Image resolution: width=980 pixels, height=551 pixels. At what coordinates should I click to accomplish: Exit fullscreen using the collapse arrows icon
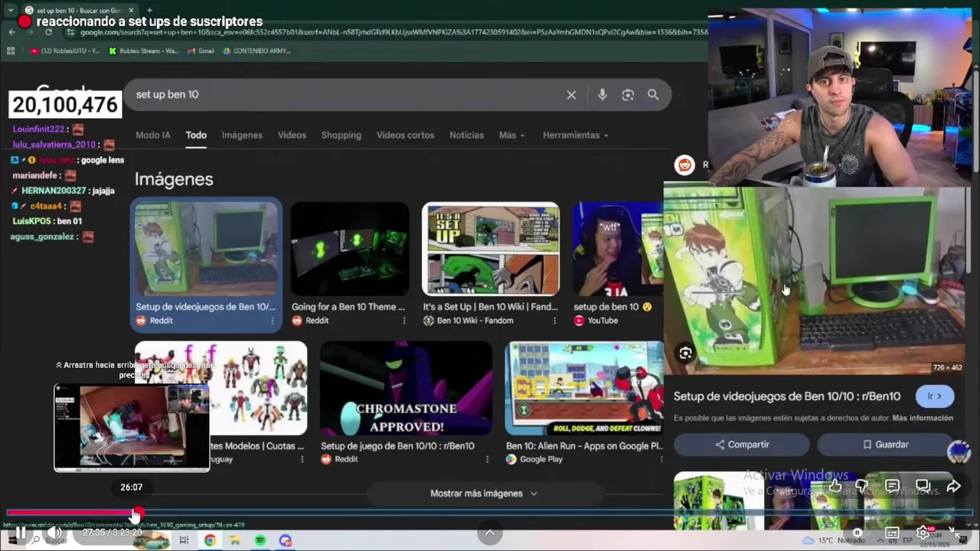click(954, 531)
